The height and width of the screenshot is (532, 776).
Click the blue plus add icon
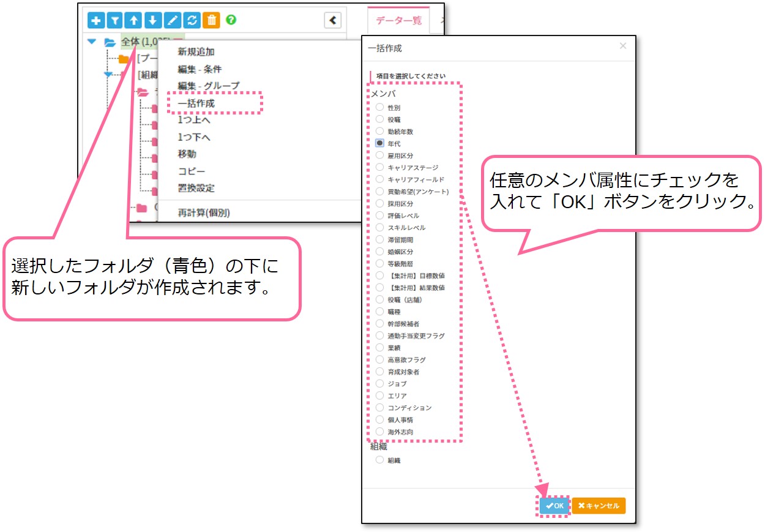[x=96, y=20]
